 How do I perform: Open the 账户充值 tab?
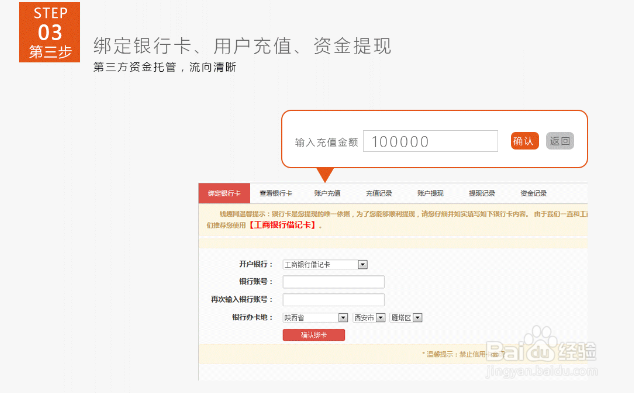(x=327, y=193)
